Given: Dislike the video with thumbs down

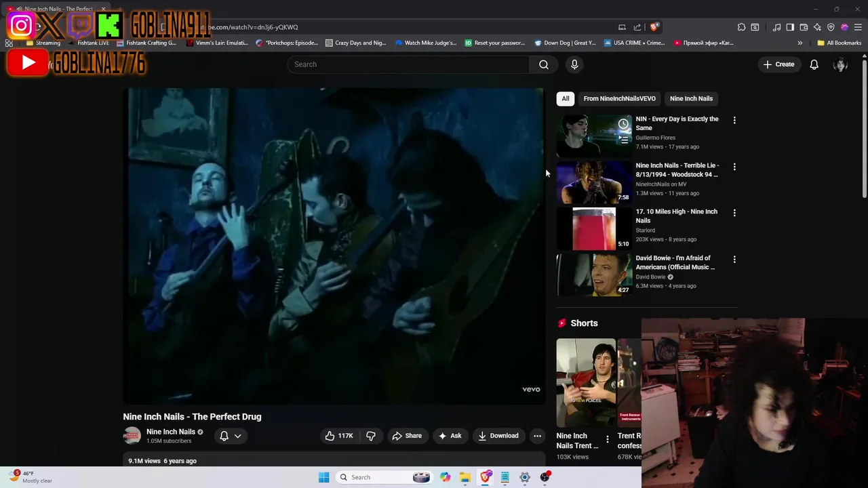Looking at the screenshot, I should click(x=371, y=436).
